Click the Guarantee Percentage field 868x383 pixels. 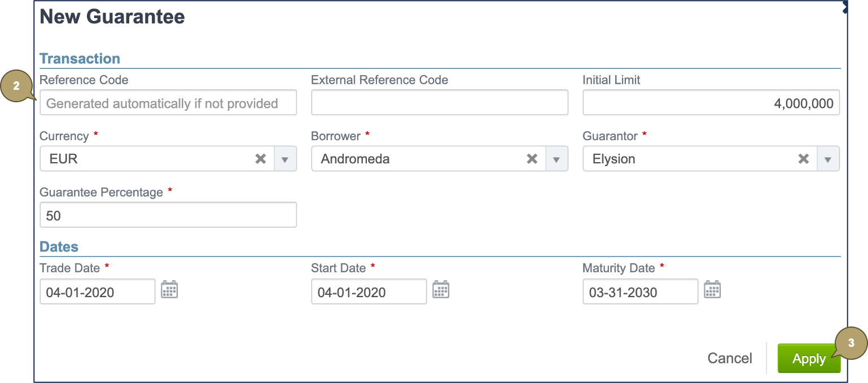click(x=168, y=215)
